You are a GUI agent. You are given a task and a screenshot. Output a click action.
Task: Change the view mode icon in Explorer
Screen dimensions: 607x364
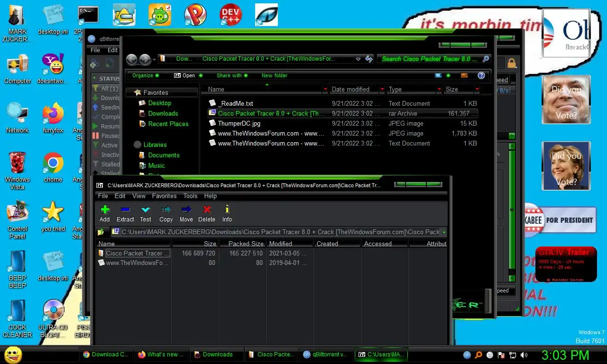[438, 75]
